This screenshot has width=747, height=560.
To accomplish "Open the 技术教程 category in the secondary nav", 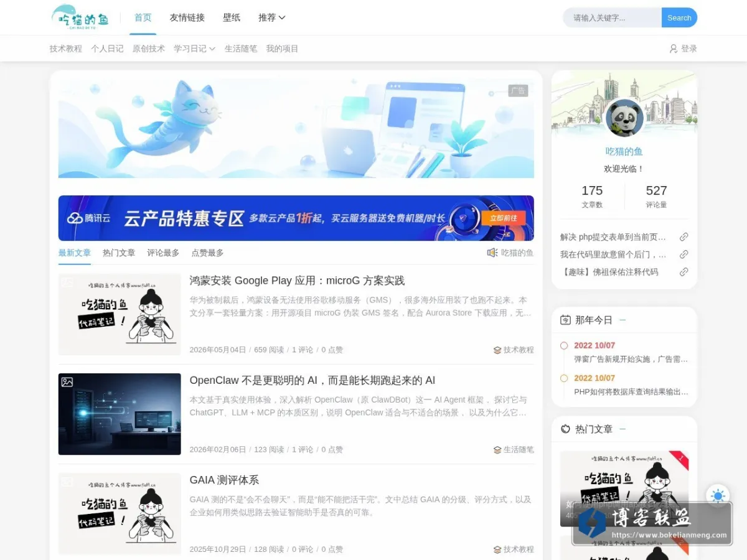I will pos(66,49).
